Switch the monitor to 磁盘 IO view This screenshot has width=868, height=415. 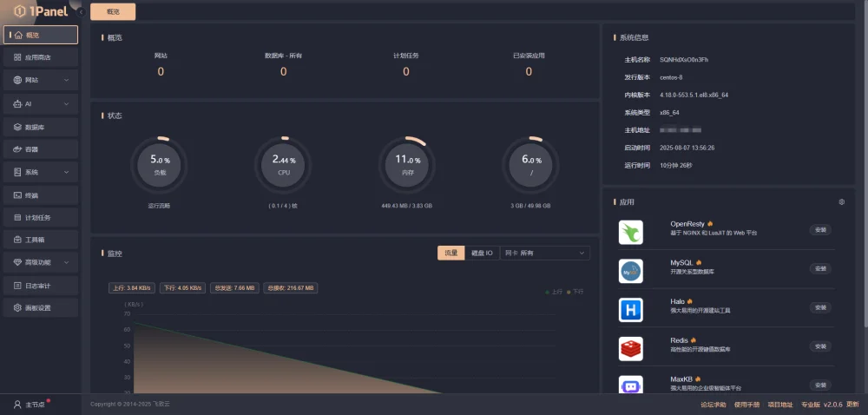click(x=482, y=253)
